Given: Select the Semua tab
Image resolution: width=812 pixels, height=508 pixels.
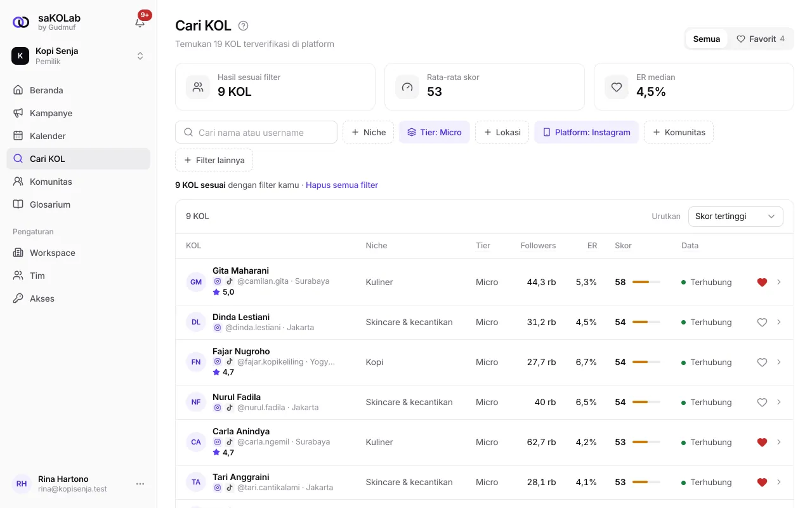Looking at the screenshot, I should click(707, 39).
